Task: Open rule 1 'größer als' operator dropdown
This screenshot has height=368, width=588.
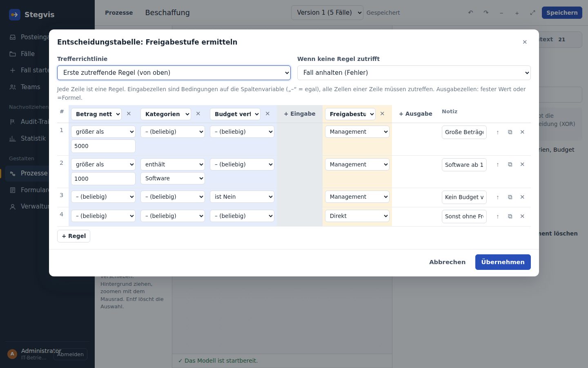Action: [103, 132]
